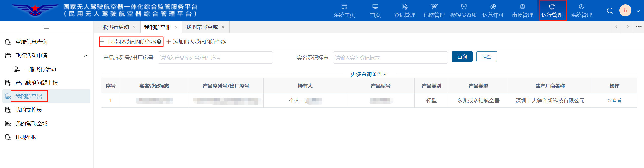644x168 pixels.
Task: Open the tab bar more options ellipsis
Action: (x=639, y=27)
